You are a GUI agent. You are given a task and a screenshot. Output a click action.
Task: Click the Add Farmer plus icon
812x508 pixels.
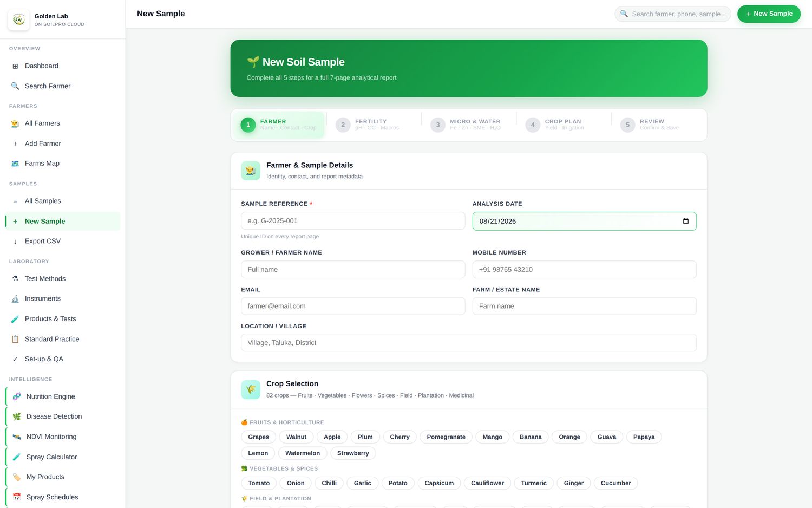15,144
